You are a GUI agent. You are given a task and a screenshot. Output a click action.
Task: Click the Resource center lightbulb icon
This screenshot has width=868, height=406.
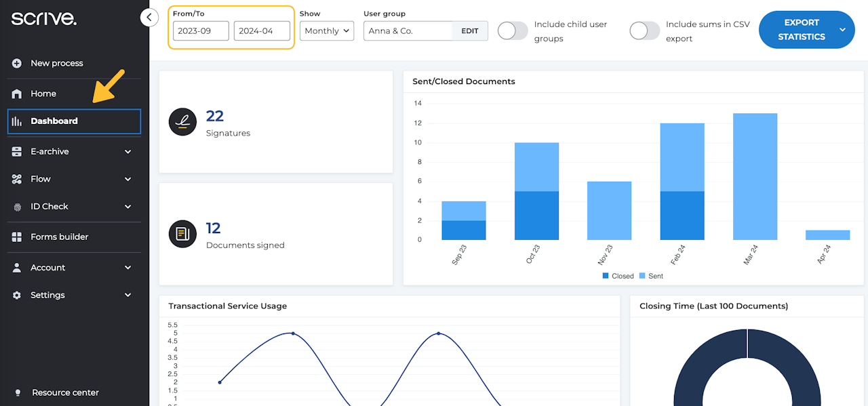[x=18, y=392]
